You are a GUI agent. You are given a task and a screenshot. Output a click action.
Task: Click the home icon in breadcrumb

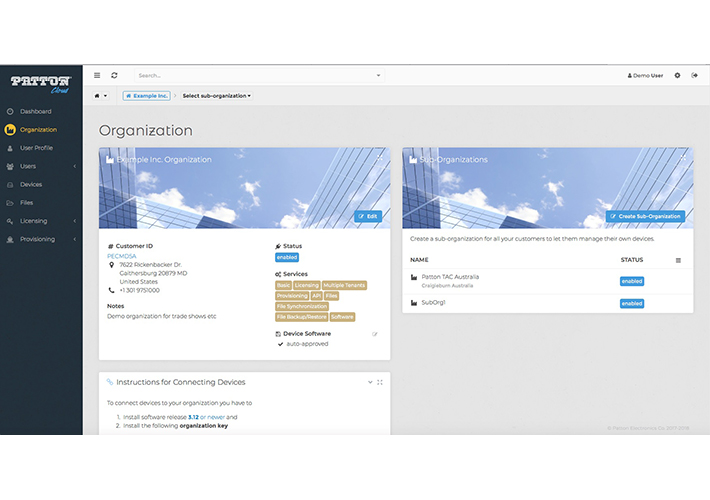(x=97, y=96)
